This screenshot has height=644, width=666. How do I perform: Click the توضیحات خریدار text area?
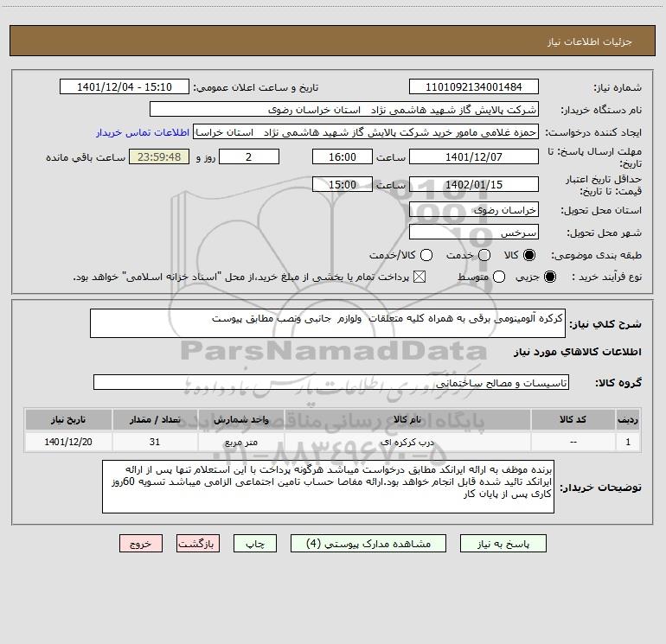coord(328,487)
